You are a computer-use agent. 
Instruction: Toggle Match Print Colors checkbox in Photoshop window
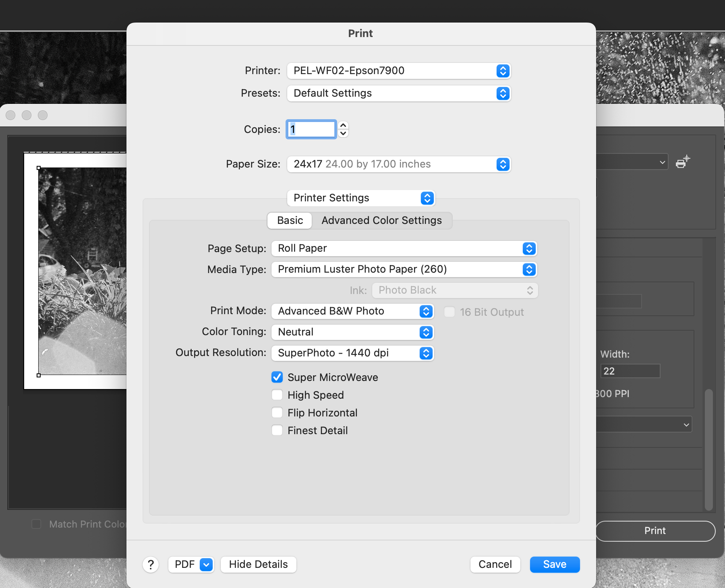click(36, 524)
